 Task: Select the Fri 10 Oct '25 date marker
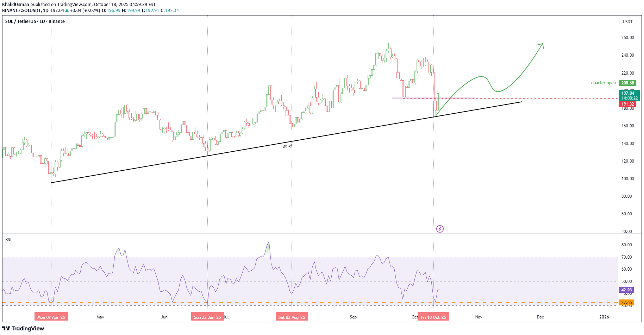coord(433,317)
